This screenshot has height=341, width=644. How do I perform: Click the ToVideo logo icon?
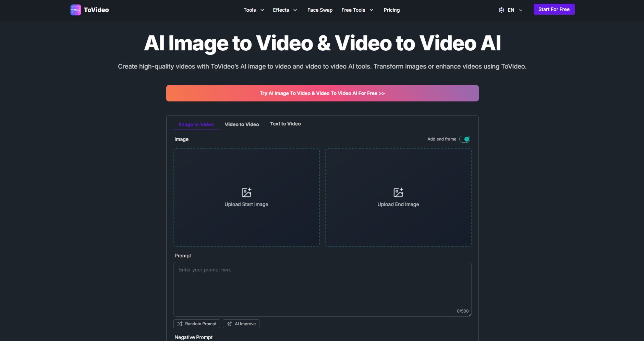(75, 10)
